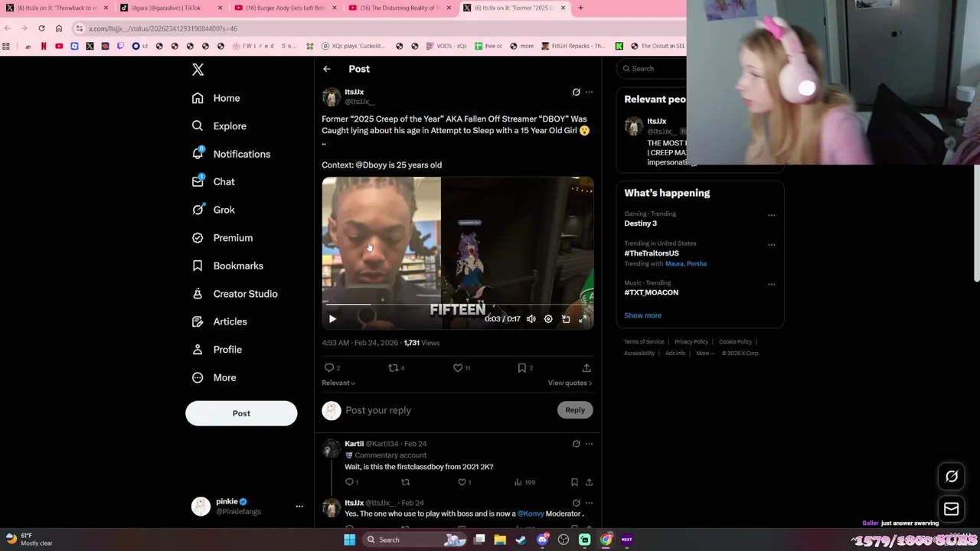Open Bookmarks in X sidebar

pos(228,266)
